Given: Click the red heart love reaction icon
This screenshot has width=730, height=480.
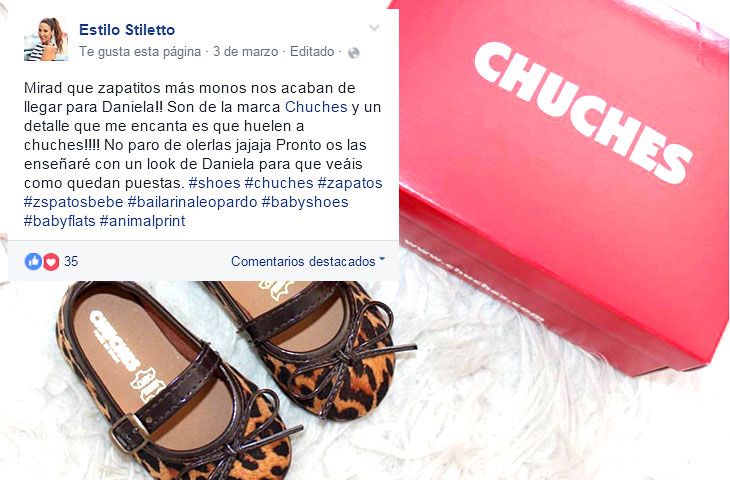Looking at the screenshot, I should pos(51,262).
